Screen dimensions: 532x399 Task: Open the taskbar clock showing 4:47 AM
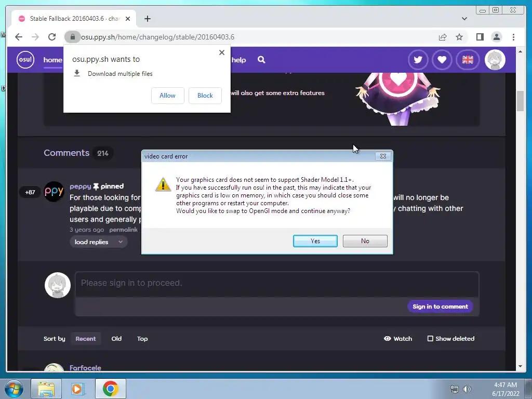(x=506, y=389)
